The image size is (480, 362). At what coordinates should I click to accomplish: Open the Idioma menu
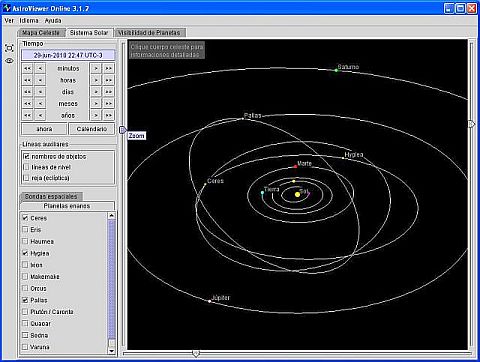coord(29,21)
